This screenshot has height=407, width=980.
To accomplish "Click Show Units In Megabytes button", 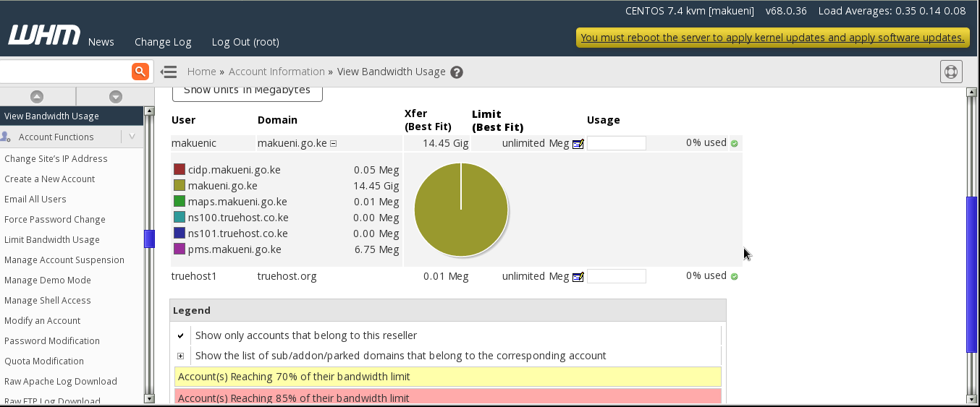I will (247, 90).
